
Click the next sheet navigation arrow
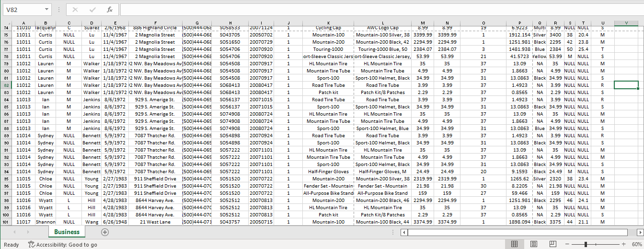click(x=29, y=232)
